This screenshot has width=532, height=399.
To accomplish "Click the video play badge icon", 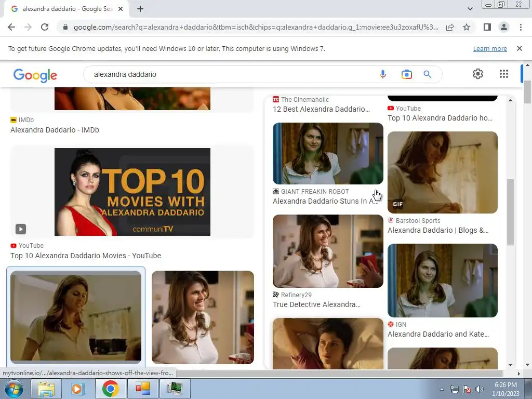I will pyautogui.click(x=21, y=229).
